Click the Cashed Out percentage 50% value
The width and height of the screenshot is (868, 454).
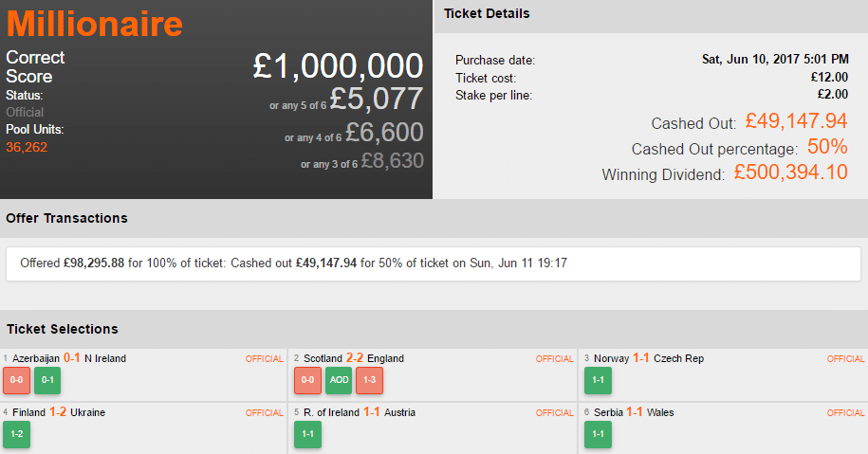tap(827, 148)
